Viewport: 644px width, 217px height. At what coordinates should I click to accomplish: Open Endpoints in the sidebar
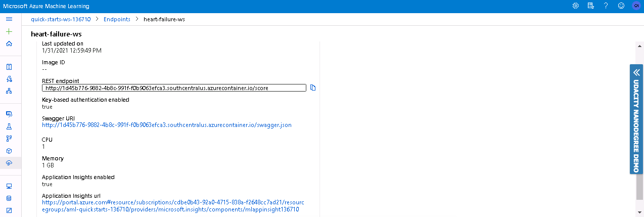[x=9, y=163]
